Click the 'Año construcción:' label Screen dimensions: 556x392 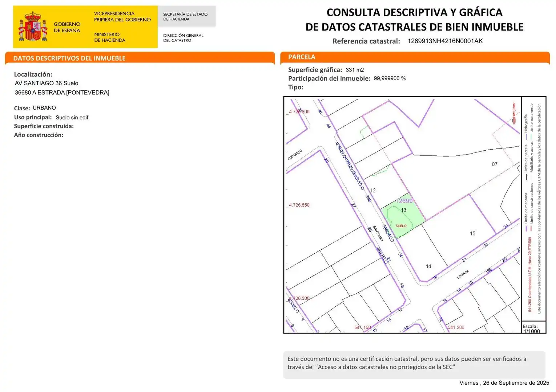click(x=39, y=135)
